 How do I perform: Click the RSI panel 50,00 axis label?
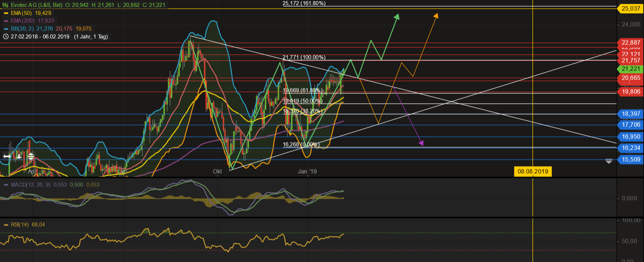(x=629, y=241)
